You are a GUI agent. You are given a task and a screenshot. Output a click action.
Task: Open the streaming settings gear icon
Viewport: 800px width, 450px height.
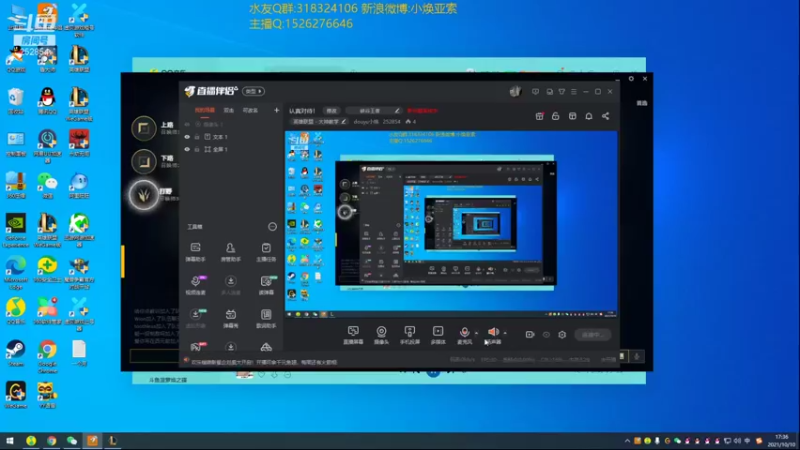[562, 335]
